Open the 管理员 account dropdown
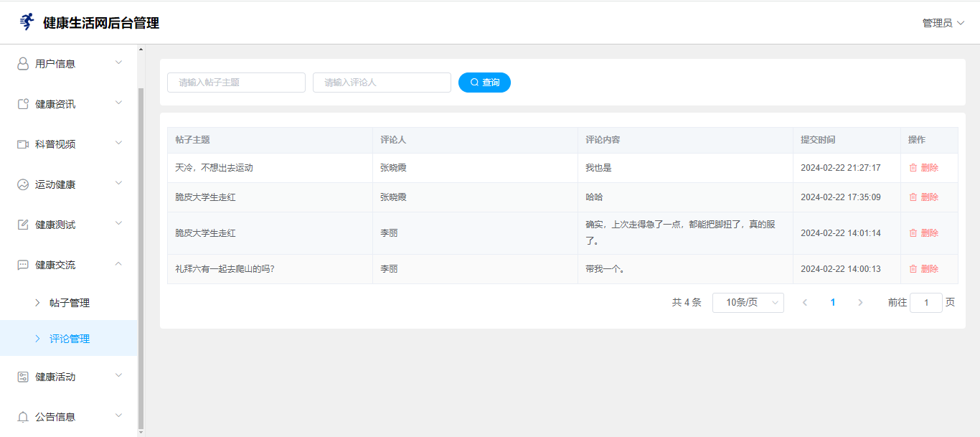This screenshot has width=980, height=437. pyautogui.click(x=943, y=23)
